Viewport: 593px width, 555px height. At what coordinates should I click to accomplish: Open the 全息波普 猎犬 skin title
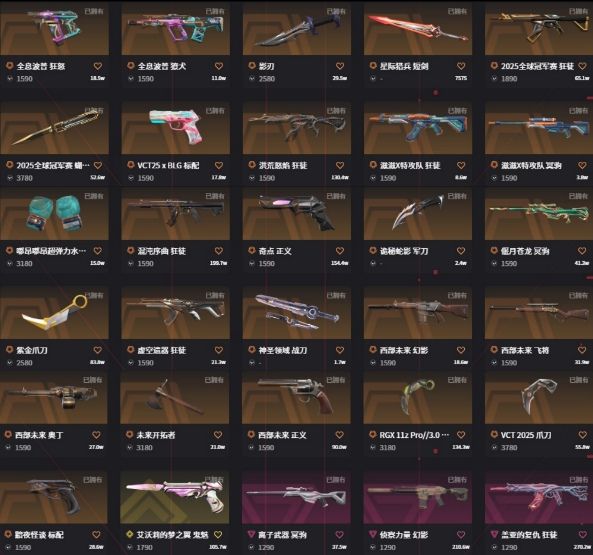tap(162, 66)
